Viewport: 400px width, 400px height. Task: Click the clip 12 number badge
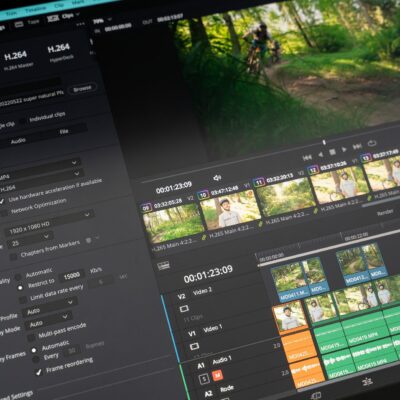(x=313, y=170)
